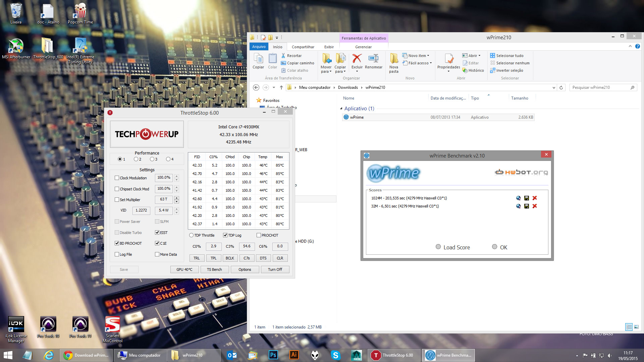Refresh the Explorer address bar location
Screen dimensions: 644x362
(x=561, y=87)
